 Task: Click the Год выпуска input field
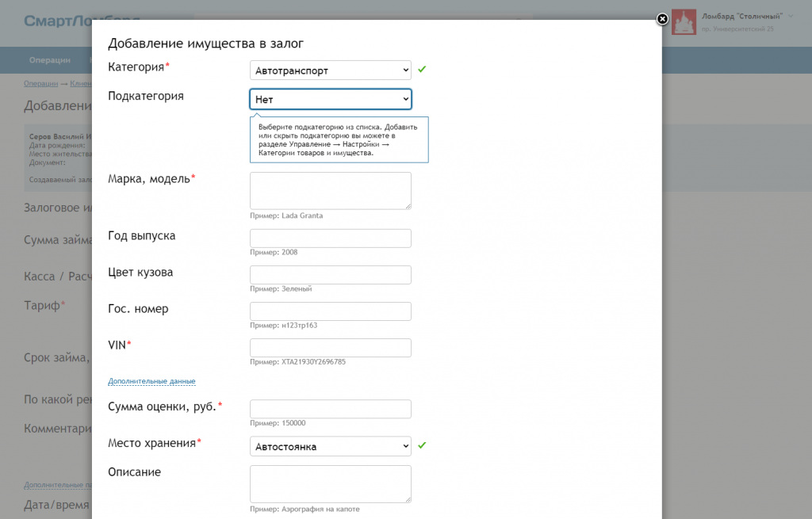click(x=330, y=239)
